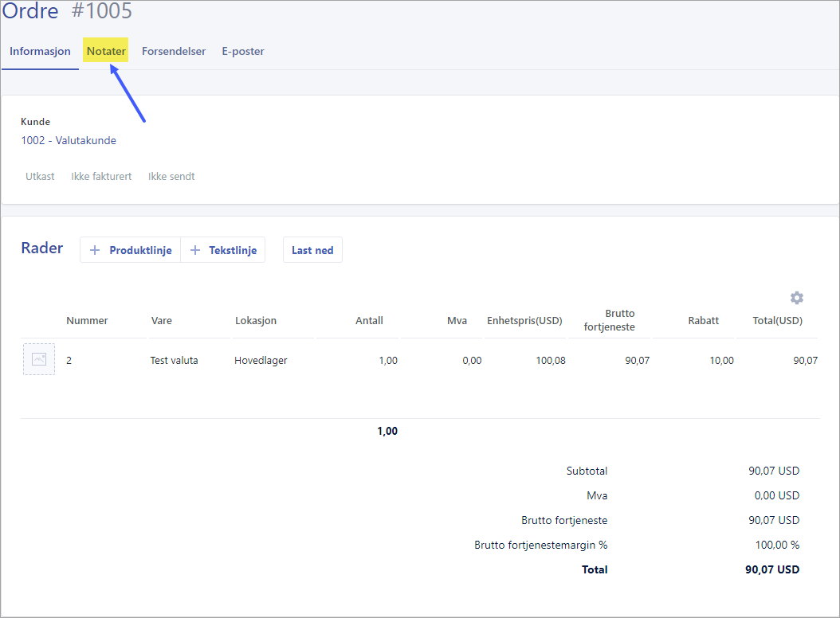Screen dimensions: 840x618
Task: Click the Utkast status label
Action: click(40, 176)
